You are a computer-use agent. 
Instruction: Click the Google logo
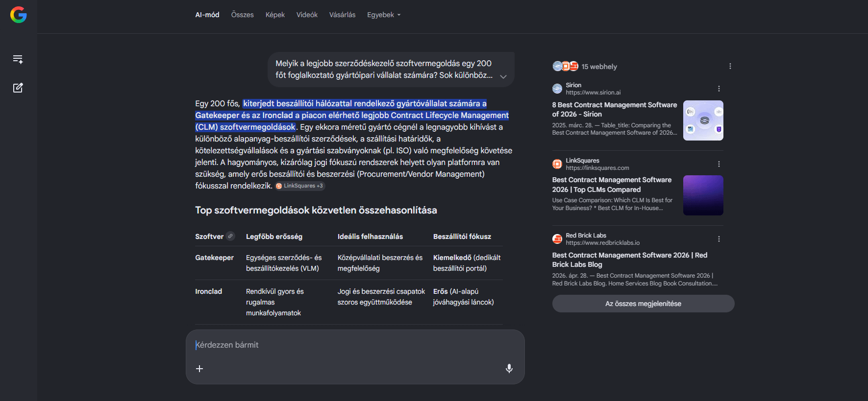pyautogui.click(x=18, y=15)
